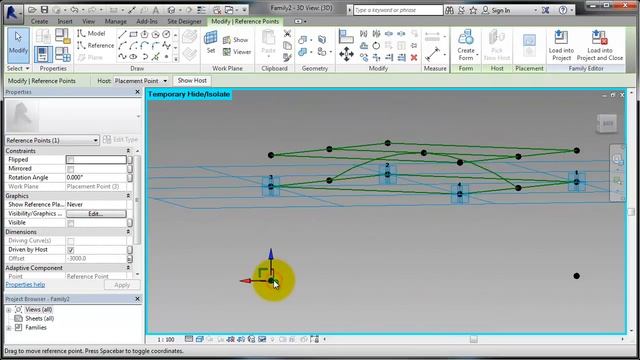Toggle the Flipped checkbox
This screenshot has height=360, width=640.
click(x=71, y=160)
